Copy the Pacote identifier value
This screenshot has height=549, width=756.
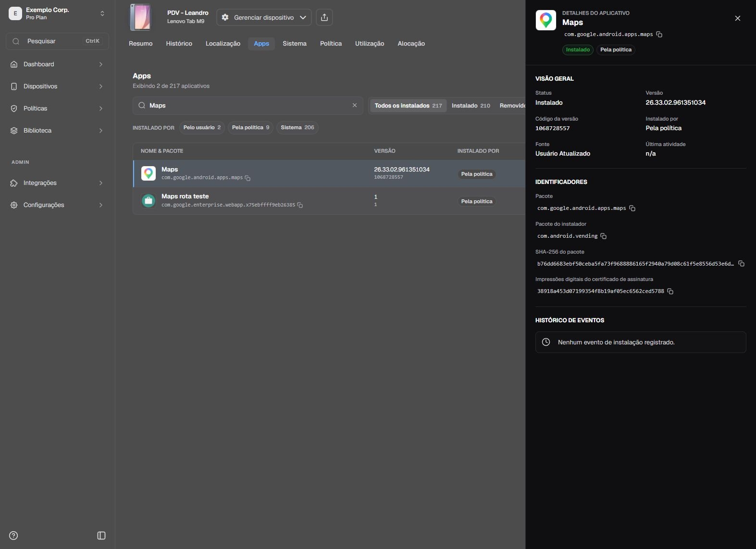pos(632,208)
